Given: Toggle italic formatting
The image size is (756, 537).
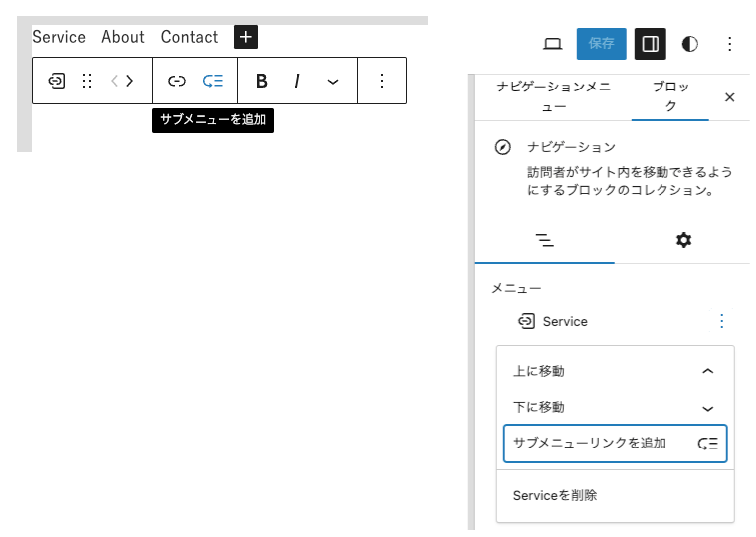Looking at the screenshot, I should pos(297,81).
